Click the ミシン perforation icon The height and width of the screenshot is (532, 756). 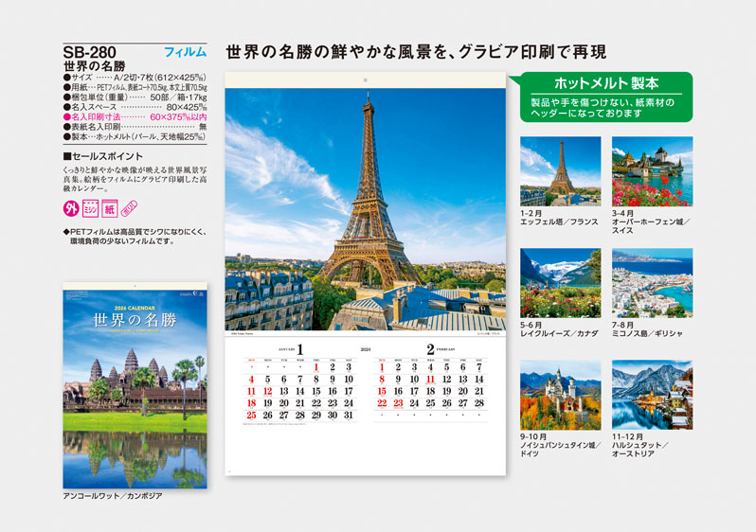90,208
